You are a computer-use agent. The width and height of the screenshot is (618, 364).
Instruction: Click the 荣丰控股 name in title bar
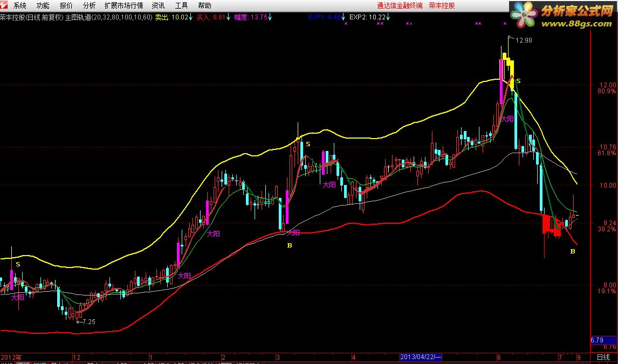point(442,5)
